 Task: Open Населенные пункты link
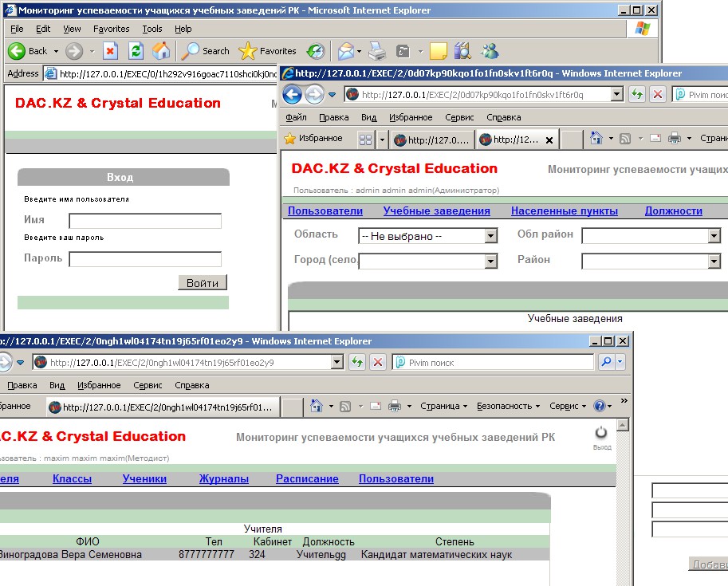565,210
